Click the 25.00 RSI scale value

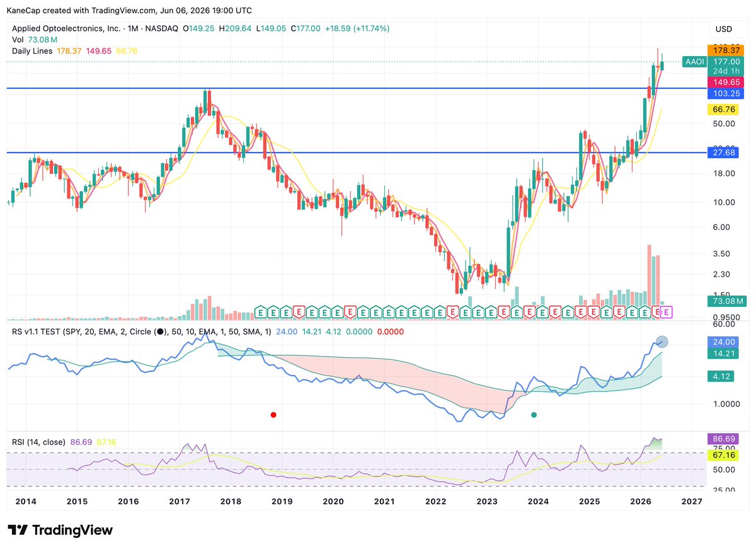[723, 490]
